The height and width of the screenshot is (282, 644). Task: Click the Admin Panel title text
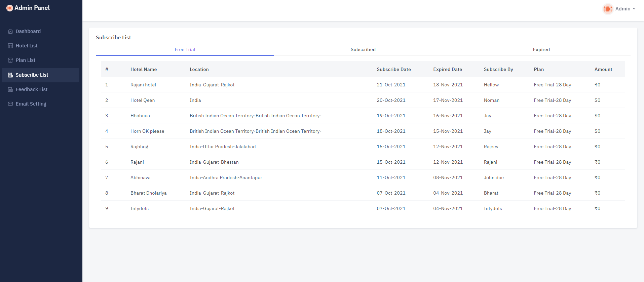point(32,8)
